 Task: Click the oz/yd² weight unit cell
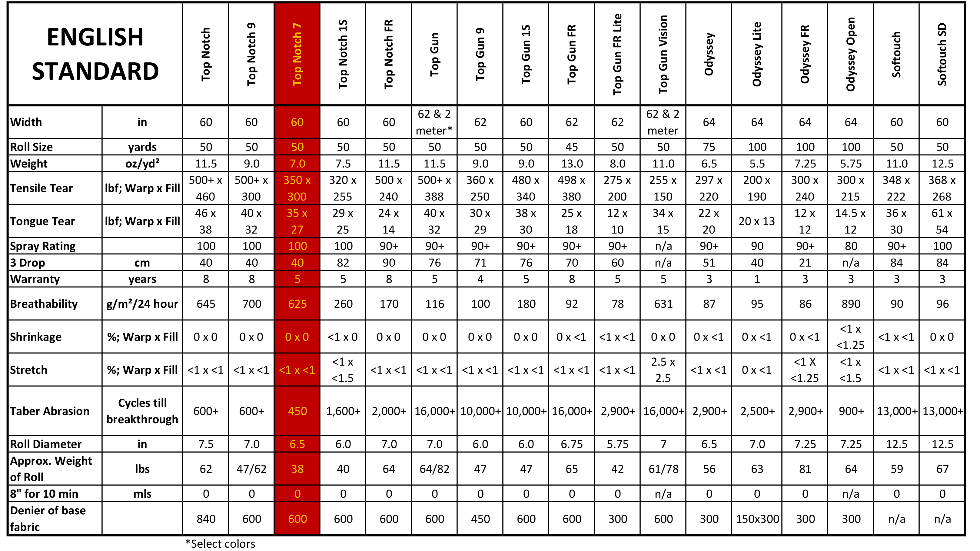(142, 164)
